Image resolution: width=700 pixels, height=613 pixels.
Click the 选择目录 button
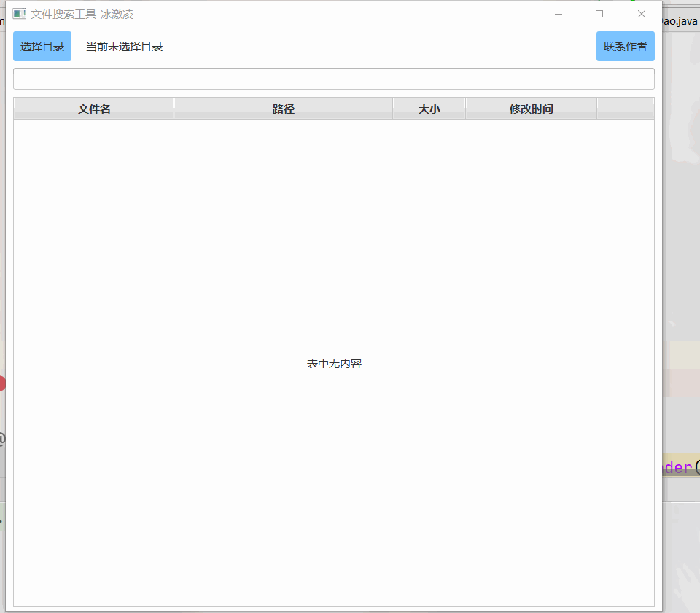point(42,46)
